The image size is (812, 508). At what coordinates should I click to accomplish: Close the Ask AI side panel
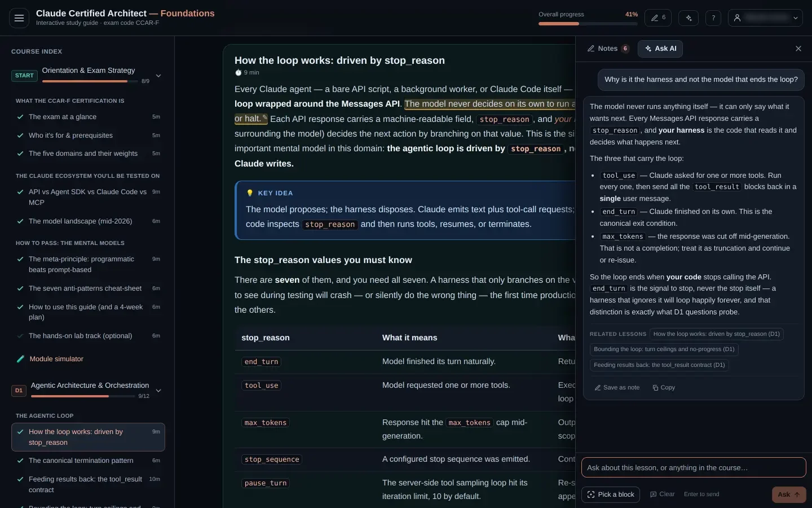(798, 49)
